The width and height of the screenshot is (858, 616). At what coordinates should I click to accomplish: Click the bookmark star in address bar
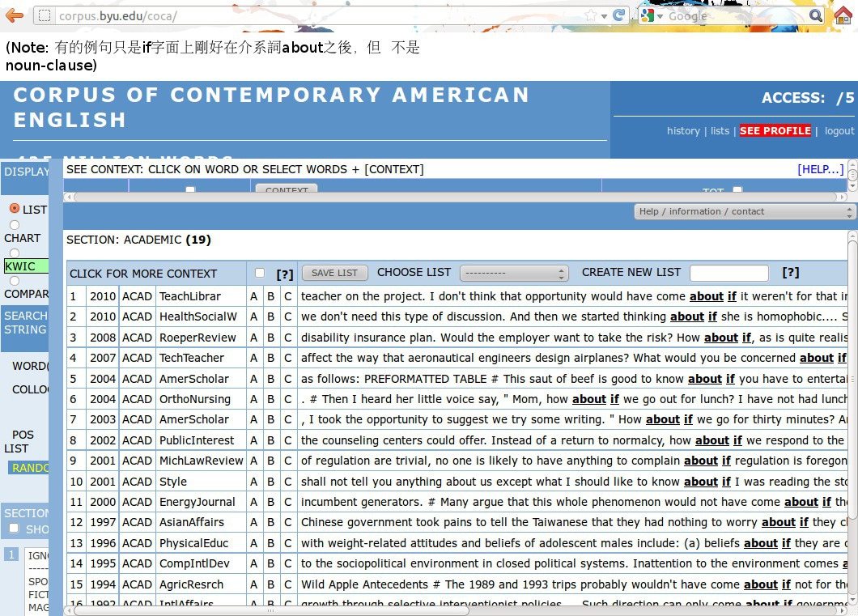coord(590,15)
